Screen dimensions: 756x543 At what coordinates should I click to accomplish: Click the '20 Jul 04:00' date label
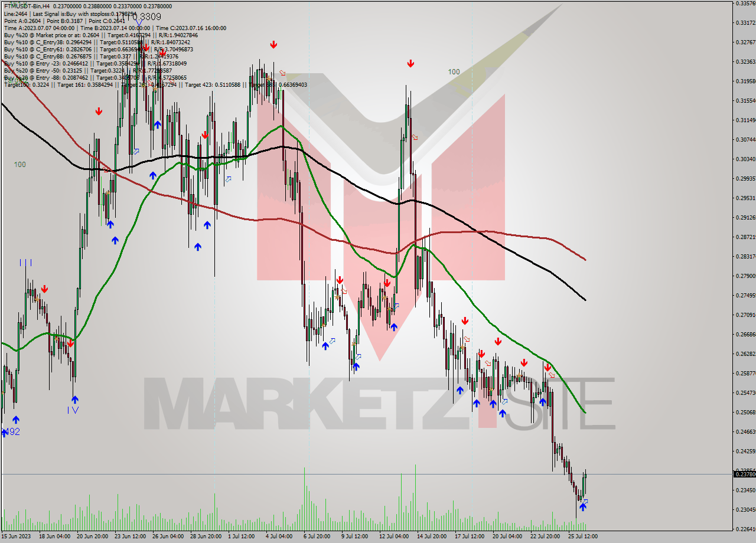pos(508,536)
